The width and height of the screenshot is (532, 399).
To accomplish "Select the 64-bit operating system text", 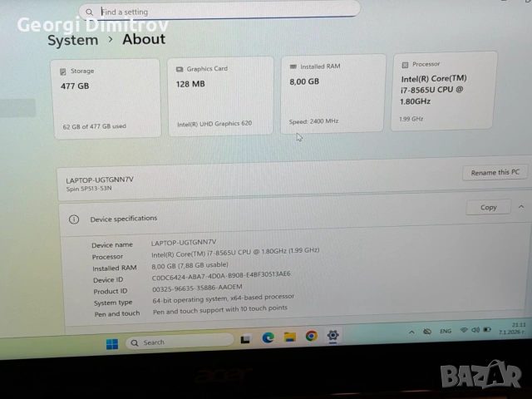I will pyautogui.click(x=224, y=298).
